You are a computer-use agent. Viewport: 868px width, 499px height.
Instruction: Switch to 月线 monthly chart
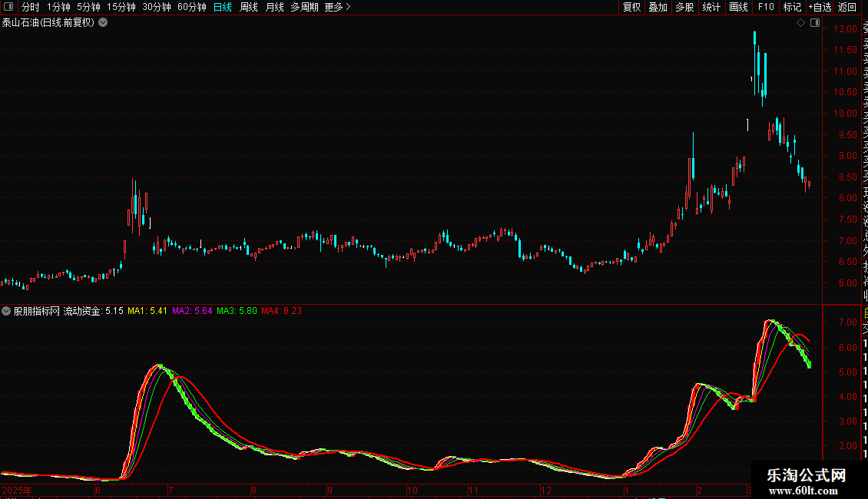pos(274,7)
